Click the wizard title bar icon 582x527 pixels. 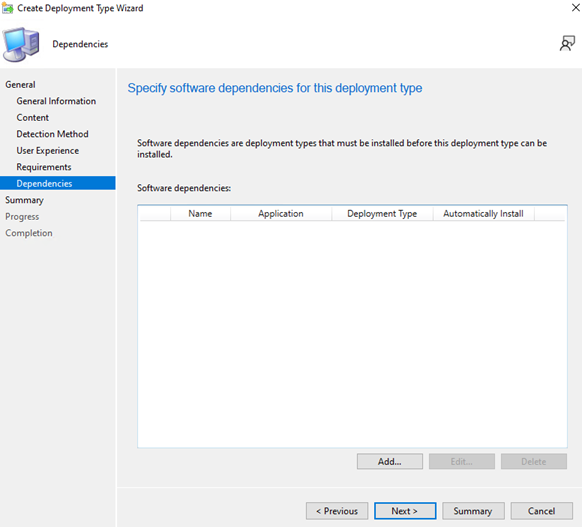(7, 8)
